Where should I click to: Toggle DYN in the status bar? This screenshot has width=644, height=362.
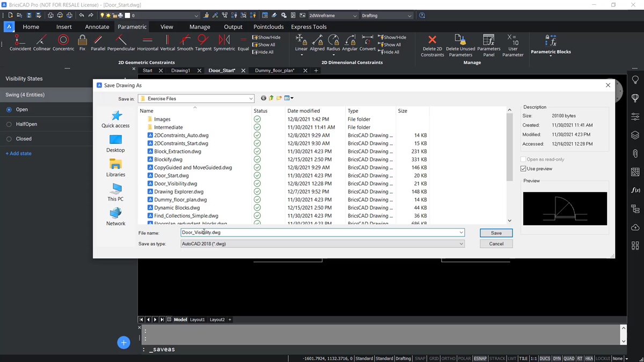[558, 358]
